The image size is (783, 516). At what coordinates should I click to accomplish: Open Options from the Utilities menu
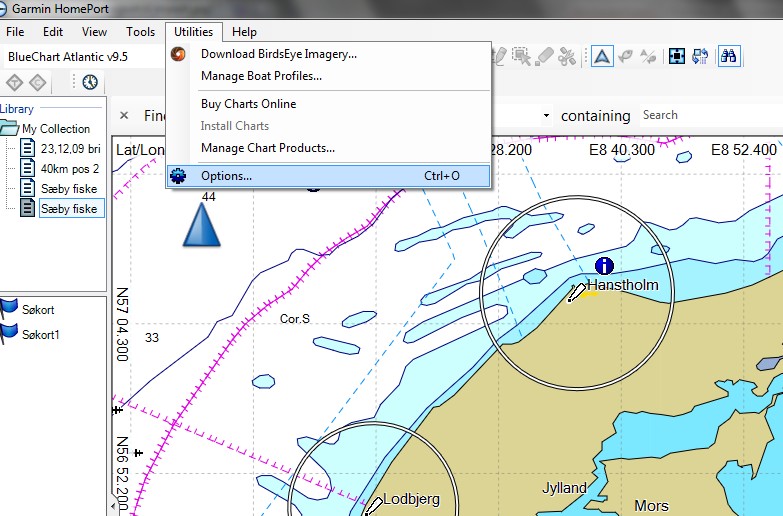point(328,176)
